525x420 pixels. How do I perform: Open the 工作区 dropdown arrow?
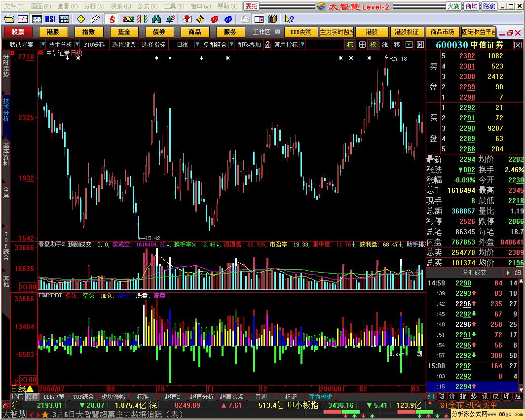coord(278,32)
